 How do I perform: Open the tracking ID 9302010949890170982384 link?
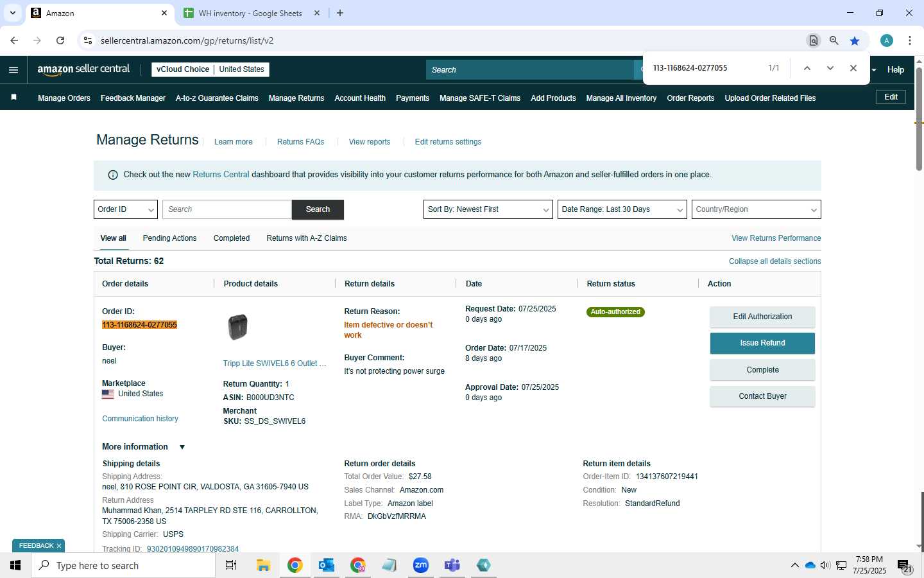click(193, 549)
